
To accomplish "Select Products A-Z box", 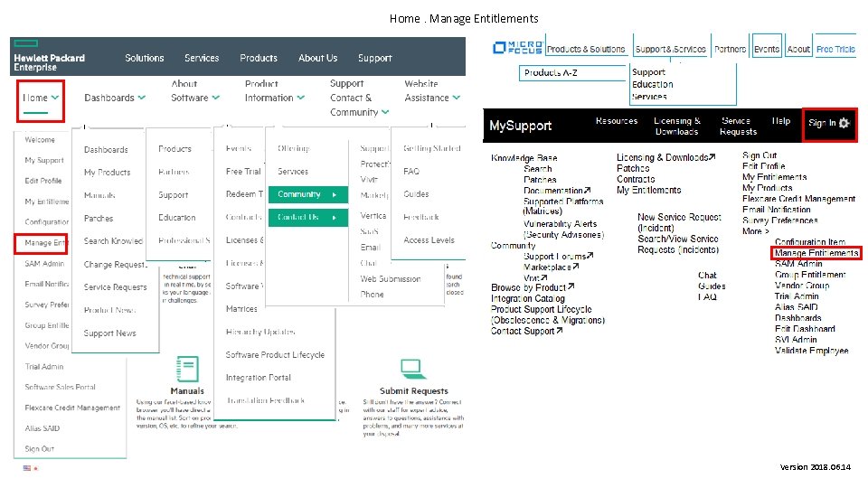I will pyautogui.click(x=572, y=72).
